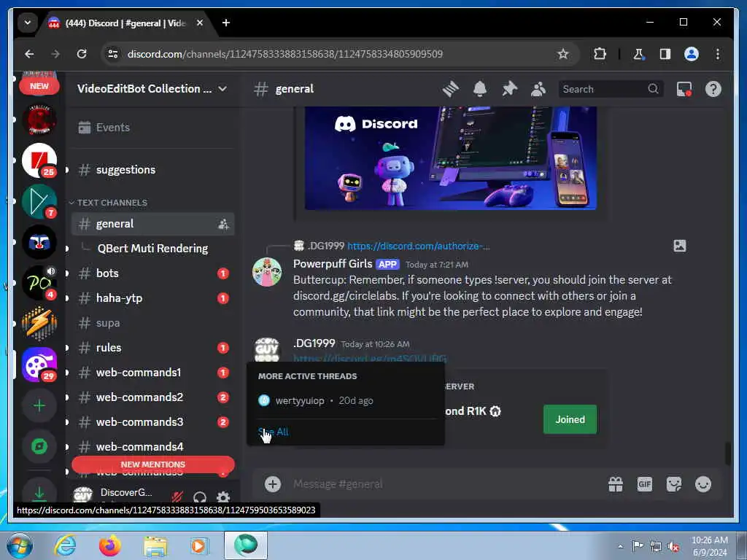Click the Discord Search box
This screenshot has height=560, width=747.
(611, 89)
